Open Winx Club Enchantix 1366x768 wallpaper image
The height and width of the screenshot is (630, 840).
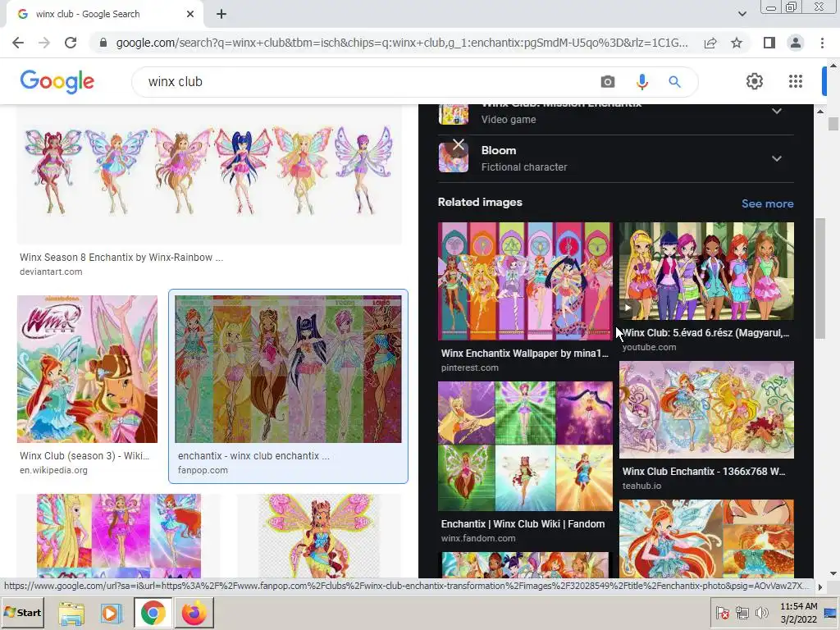click(x=706, y=410)
